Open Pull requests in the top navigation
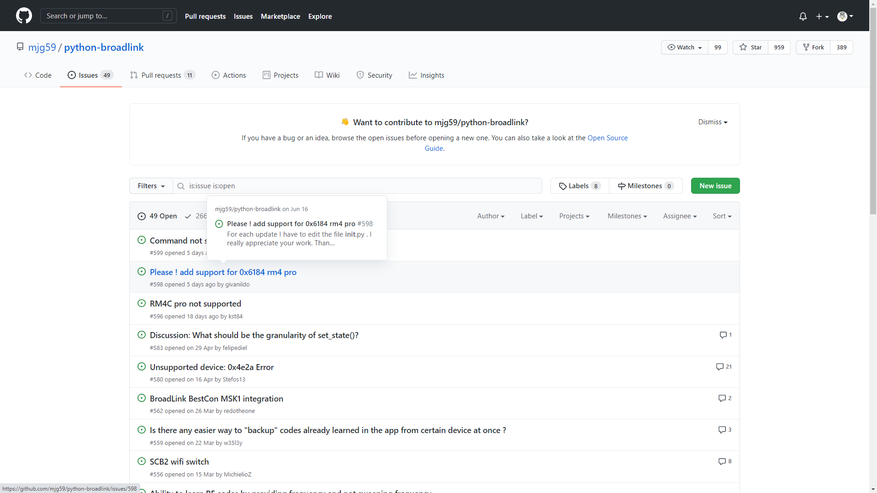 tap(205, 16)
